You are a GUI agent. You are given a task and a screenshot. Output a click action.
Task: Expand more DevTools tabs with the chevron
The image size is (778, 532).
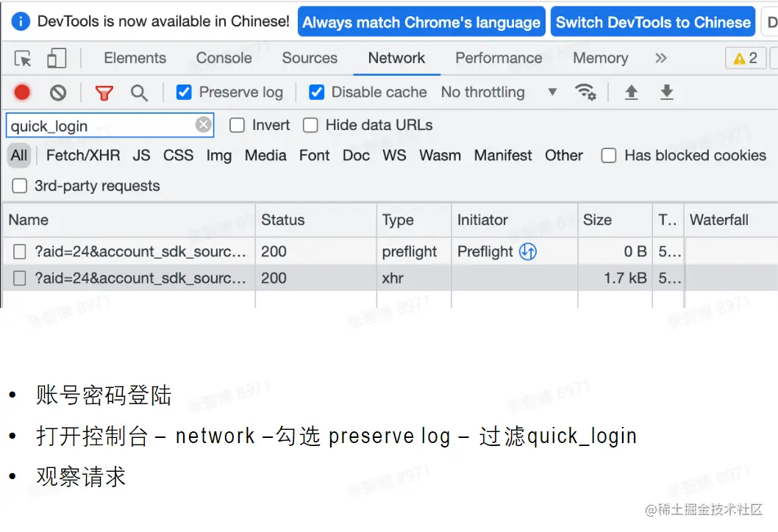tap(660, 59)
